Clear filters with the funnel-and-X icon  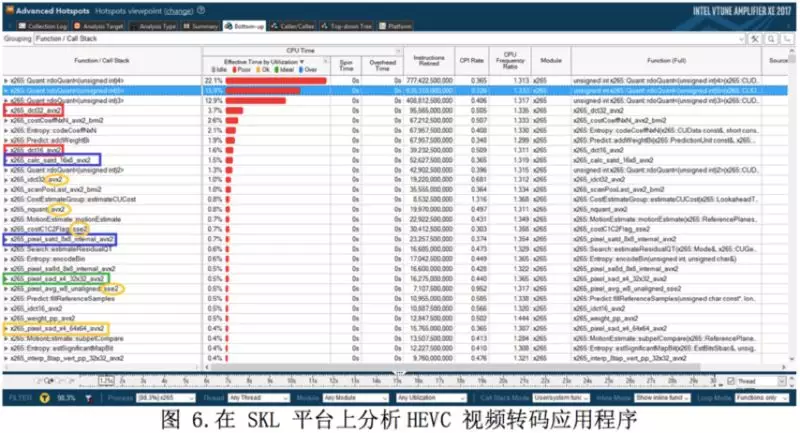[x=89, y=398]
